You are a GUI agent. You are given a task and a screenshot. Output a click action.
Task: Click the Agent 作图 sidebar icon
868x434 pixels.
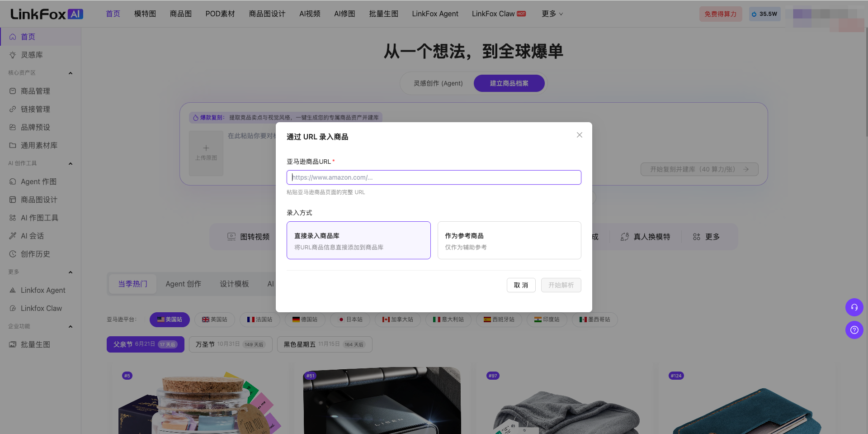tap(13, 181)
